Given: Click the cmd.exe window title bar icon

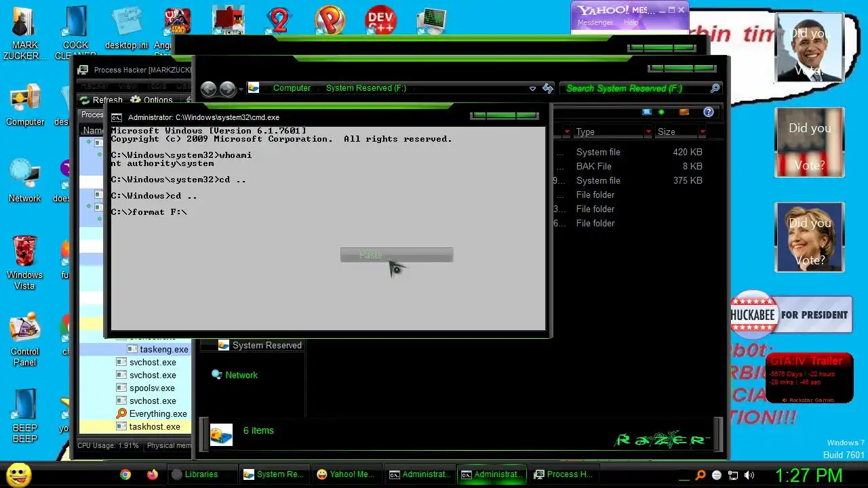Looking at the screenshot, I should pyautogui.click(x=117, y=117).
